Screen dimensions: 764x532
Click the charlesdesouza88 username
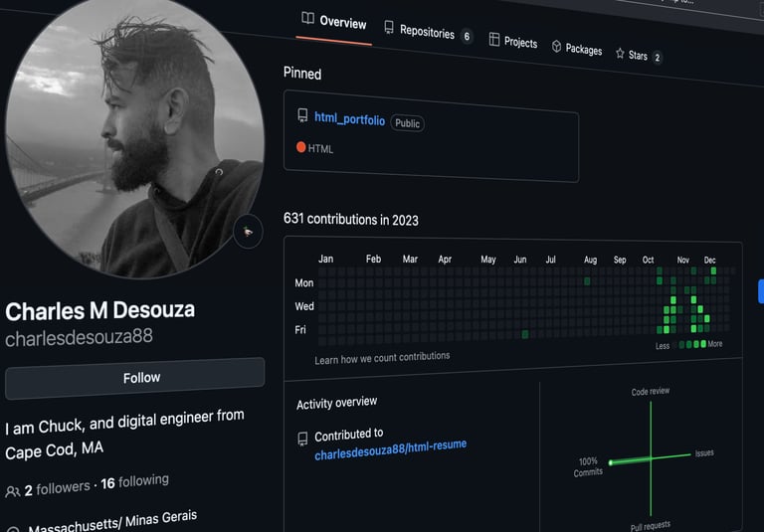coord(79,337)
